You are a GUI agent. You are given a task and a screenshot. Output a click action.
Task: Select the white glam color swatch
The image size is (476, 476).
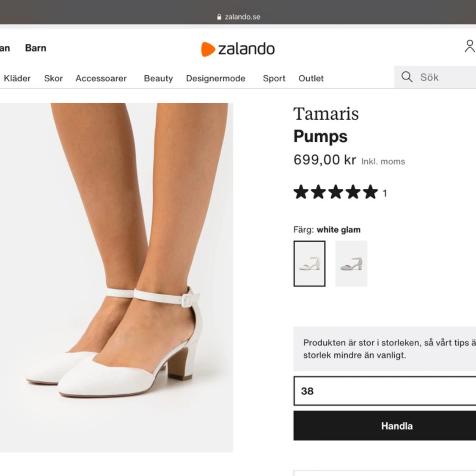point(309,264)
